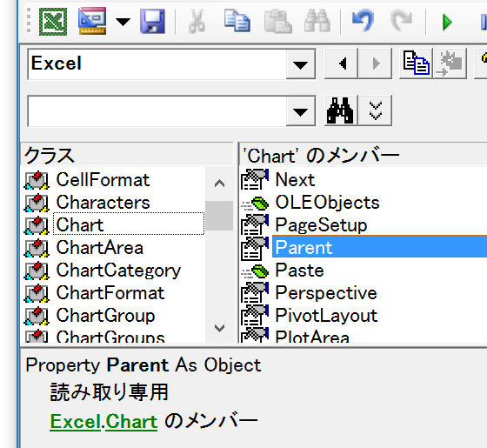Click the Copy icon in toolbar
This screenshot has width=487, height=448.
[237, 21]
